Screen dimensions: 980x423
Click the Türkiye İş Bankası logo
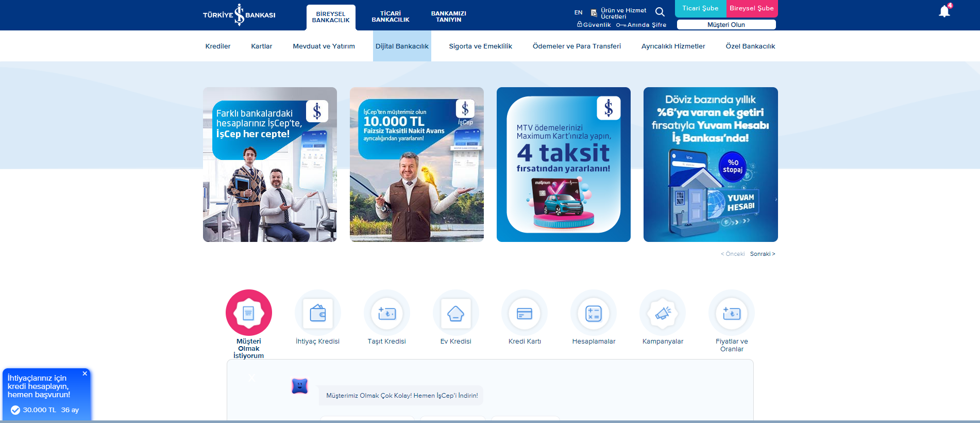coord(239,15)
